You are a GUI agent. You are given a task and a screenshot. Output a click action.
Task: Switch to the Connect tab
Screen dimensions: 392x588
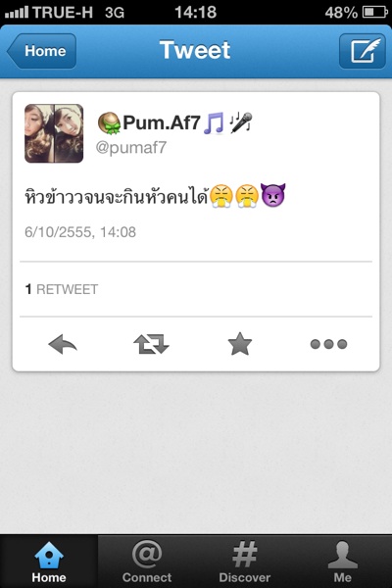tap(147, 561)
